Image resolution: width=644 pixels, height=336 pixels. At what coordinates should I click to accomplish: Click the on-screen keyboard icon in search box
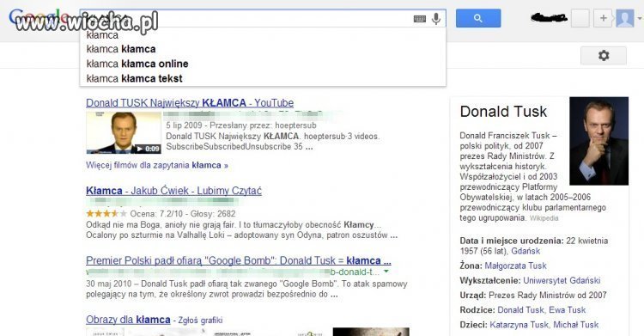tap(419, 19)
